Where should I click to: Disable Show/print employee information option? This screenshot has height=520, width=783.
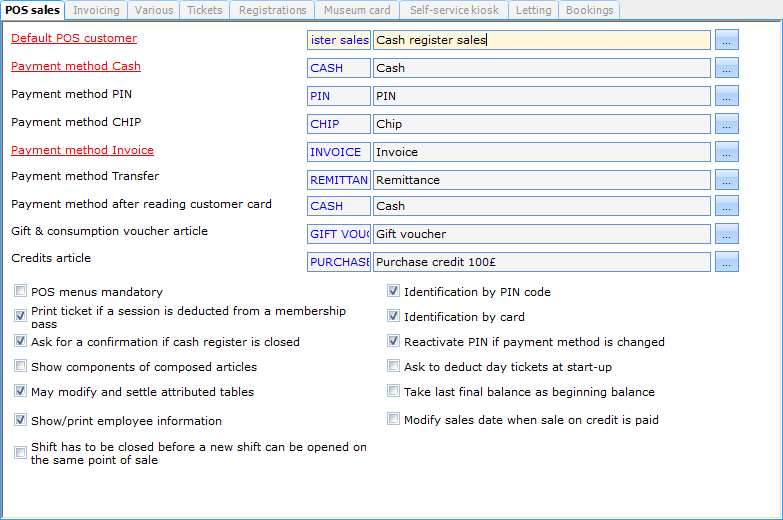21,420
